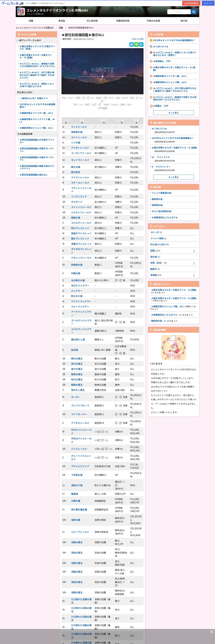Click the wiki logo icon in header
This screenshot has height=644, width=215.
(x=21, y=12)
